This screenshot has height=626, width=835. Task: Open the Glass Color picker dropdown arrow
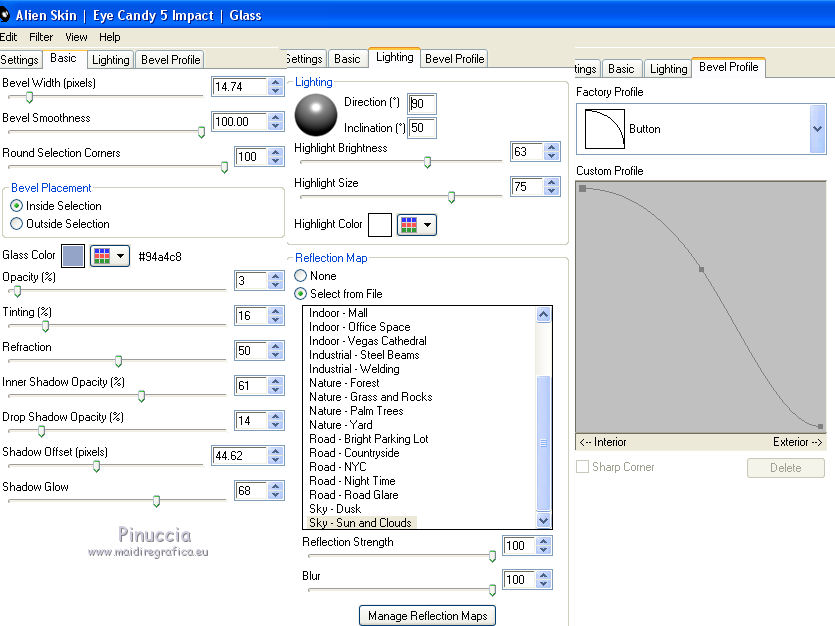click(122, 256)
